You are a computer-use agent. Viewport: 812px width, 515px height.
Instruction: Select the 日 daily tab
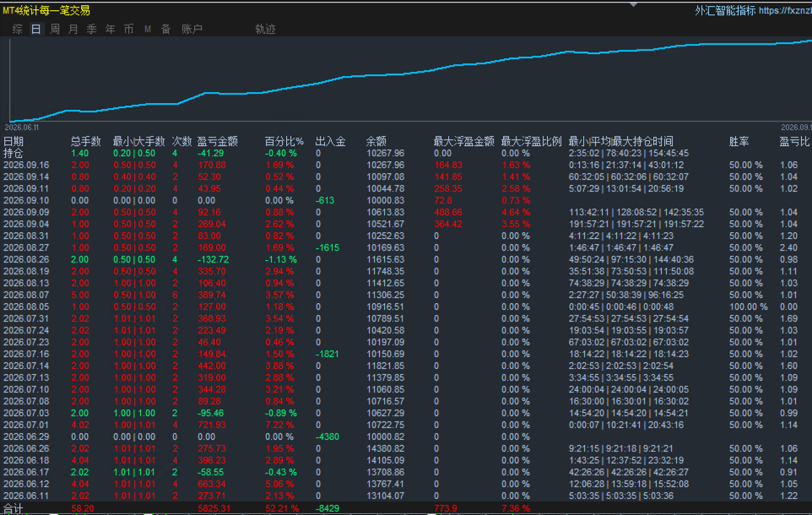[35, 29]
